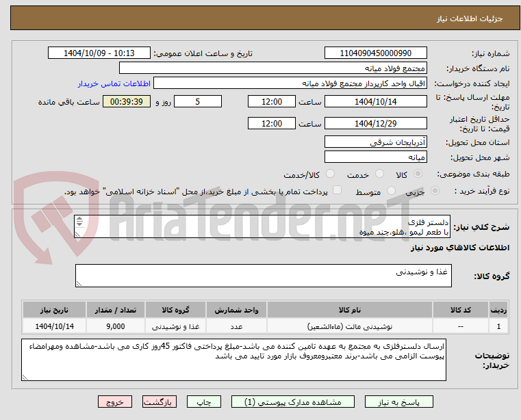Image resolution: width=521 pixels, height=420 pixels.
Task: Open مشاهده مدارک پیوستی (1) button
Action: coord(293,402)
